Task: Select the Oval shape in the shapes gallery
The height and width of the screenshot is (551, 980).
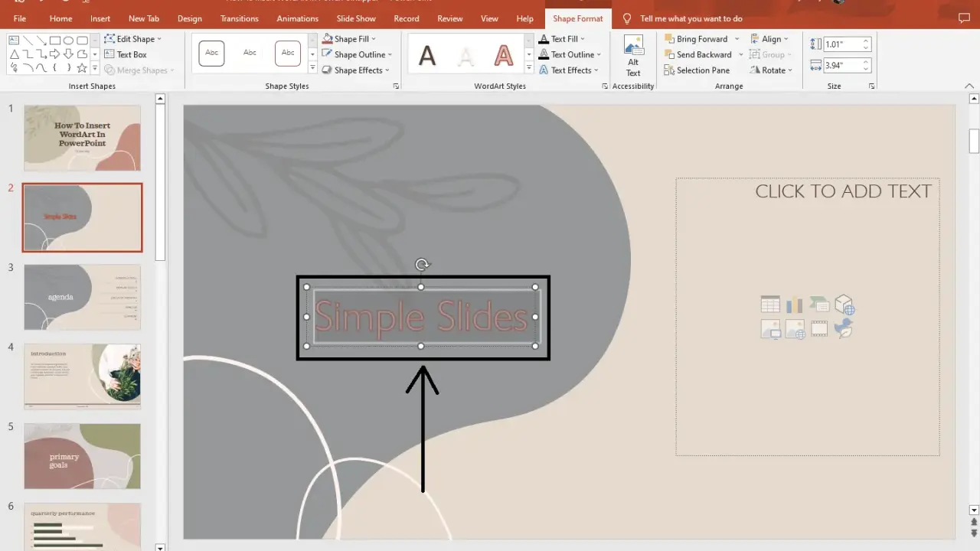Action: (68, 40)
